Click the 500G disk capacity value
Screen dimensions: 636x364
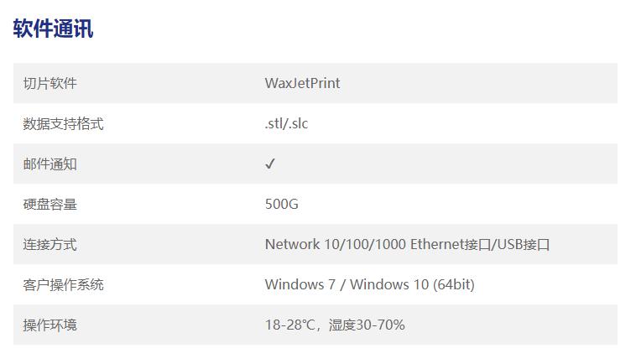pos(281,204)
